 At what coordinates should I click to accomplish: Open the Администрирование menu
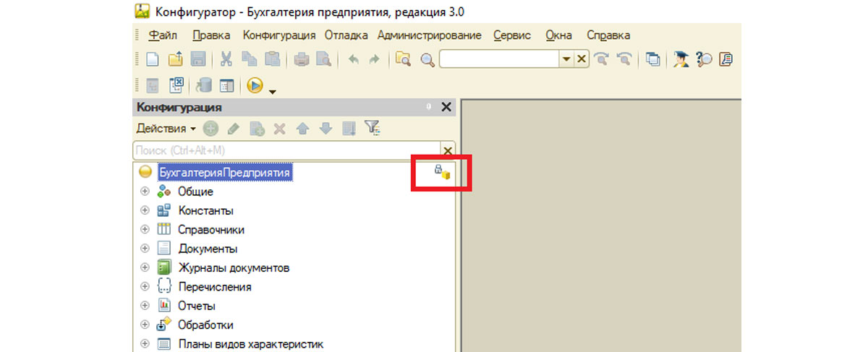430,35
